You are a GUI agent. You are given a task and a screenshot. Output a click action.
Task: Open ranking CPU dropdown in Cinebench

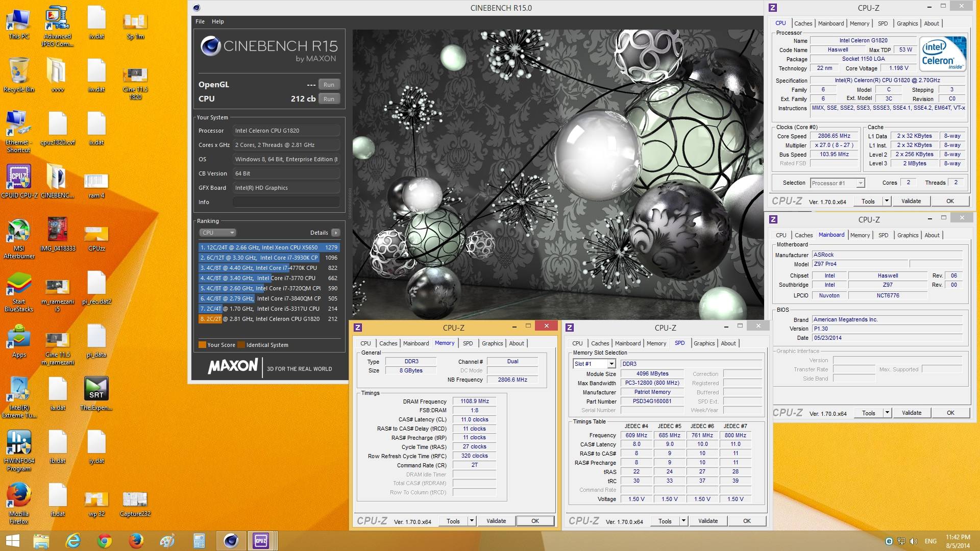217,233
